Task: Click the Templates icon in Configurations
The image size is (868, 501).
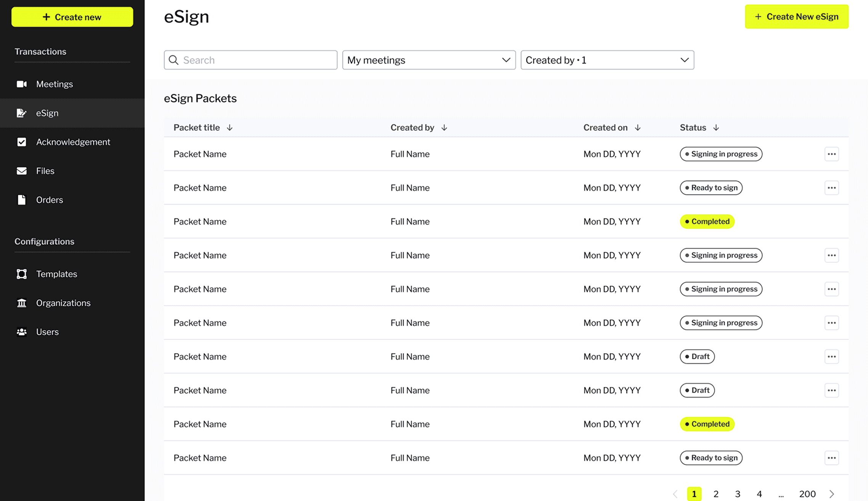Action: click(22, 274)
